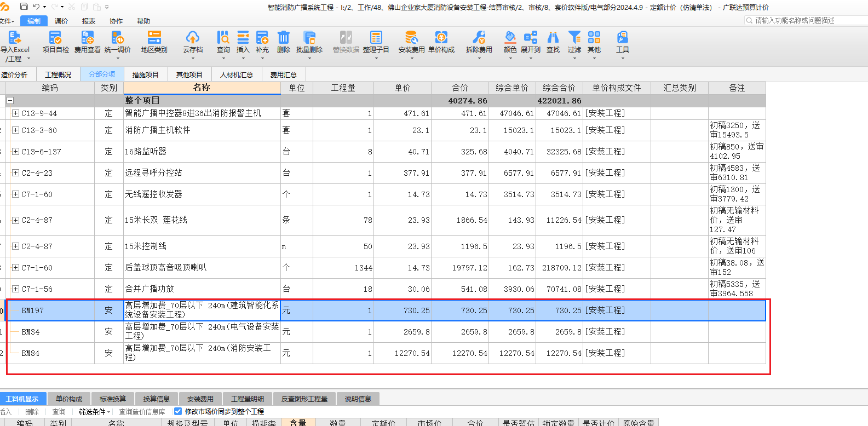Screen dimensions: 868x426
Task: Switch to the 措施项目 tab
Action: tap(146, 74)
